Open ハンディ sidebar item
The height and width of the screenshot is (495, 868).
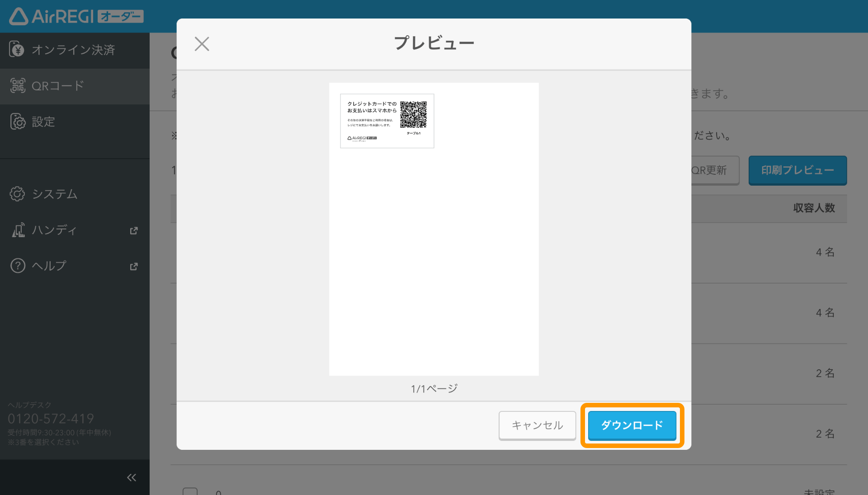tap(75, 230)
